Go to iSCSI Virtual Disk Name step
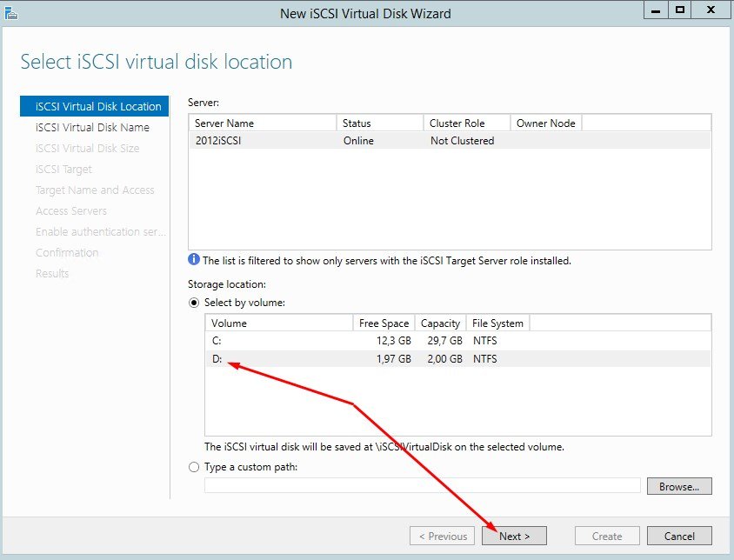Image resolution: width=734 pixels, height=560 pixels. pos(92,127)
